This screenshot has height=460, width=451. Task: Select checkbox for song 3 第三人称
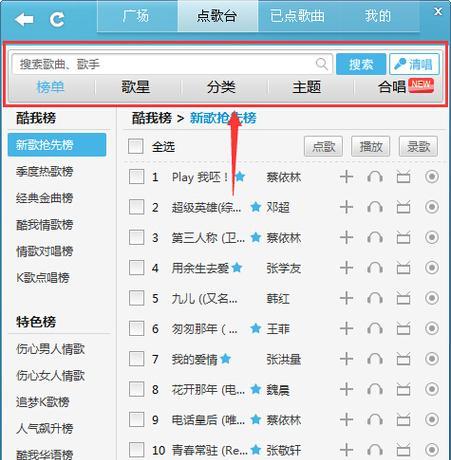point(136,237)
